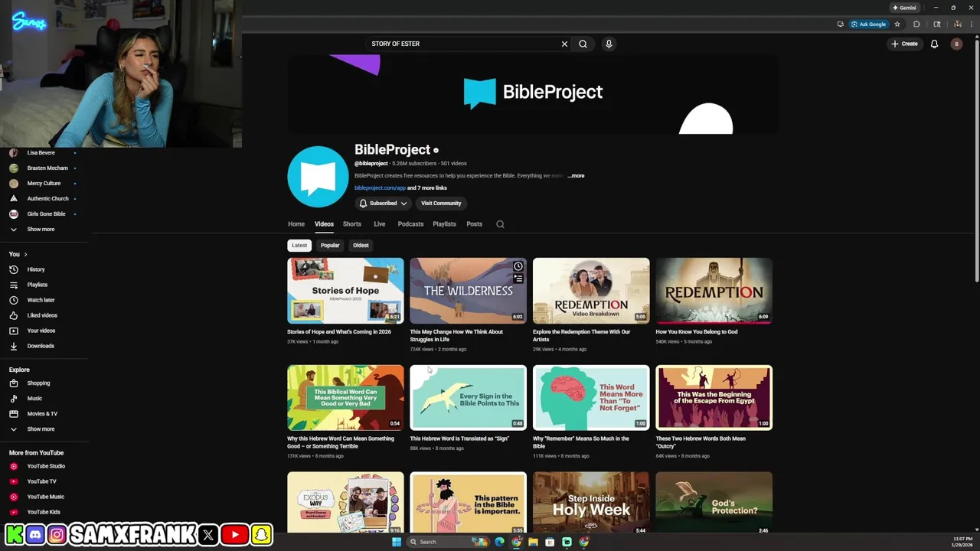The height and width of the screenshot is (551, 980).
Task: Open Microsoft Store from the taskbar
Action: coord(550,542)
